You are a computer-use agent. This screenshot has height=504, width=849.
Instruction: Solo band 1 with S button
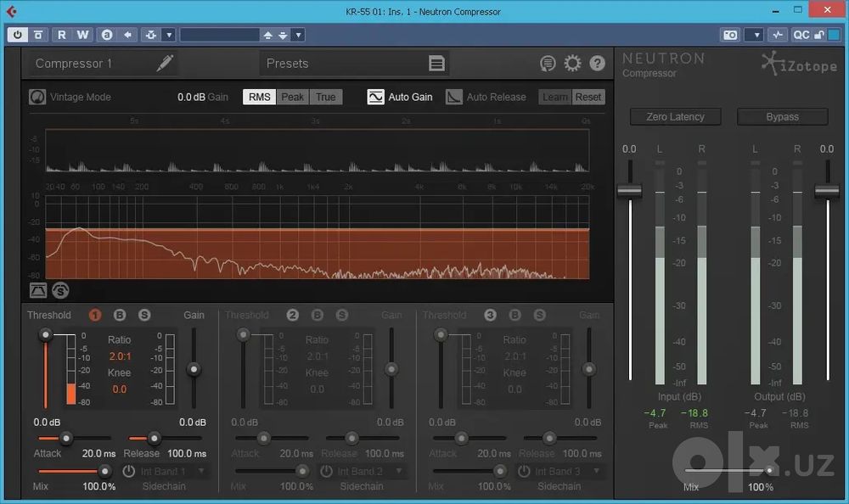click(x=144, y=315)
